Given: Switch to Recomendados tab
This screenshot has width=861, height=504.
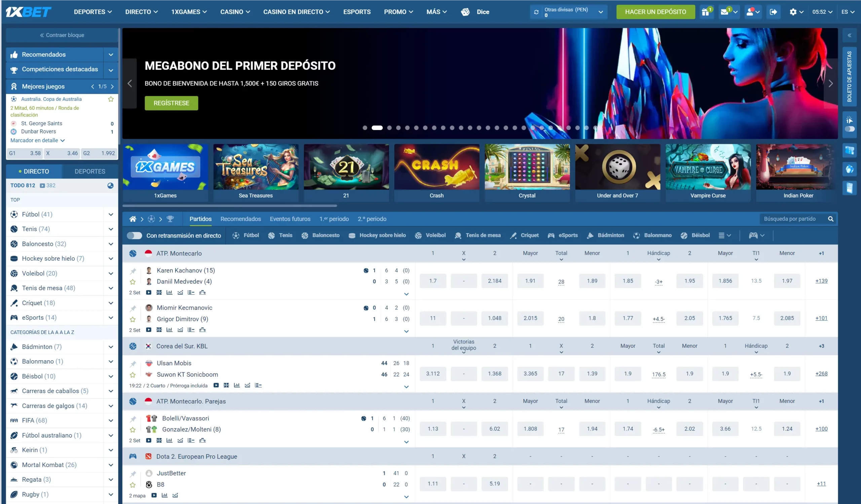Looking at the screenshot, I should point(240,219).
